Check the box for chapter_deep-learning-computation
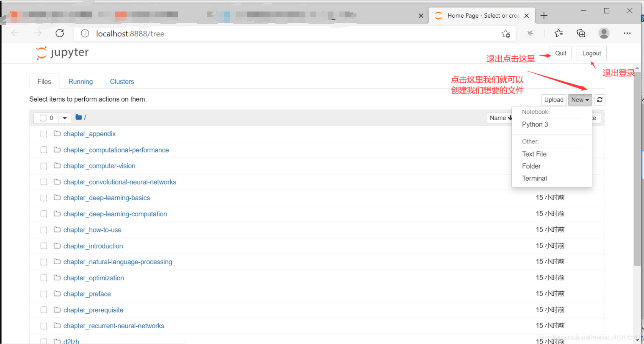This screenshot has width=644, height=344. 44,214
